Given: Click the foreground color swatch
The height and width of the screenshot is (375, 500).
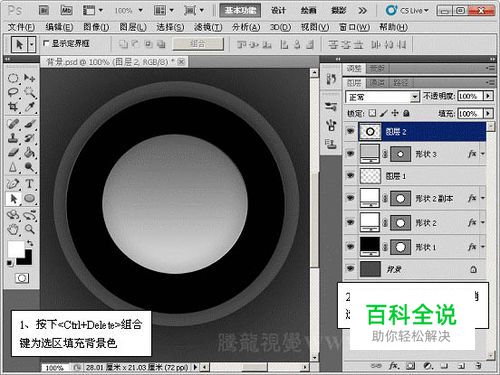Looking at the screenshot, I should [x=16, y=249].
